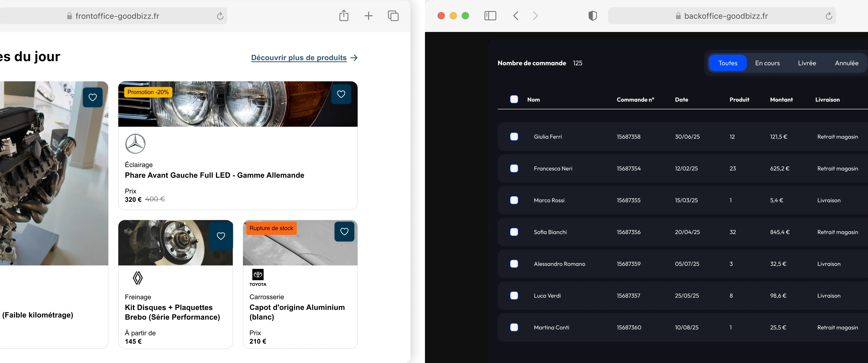Image resolution: width=868 pixels, height=363 pixels.
Task: Favorite the Kit Disques + Plaquettes product
Action: click(x=221, y=236)
